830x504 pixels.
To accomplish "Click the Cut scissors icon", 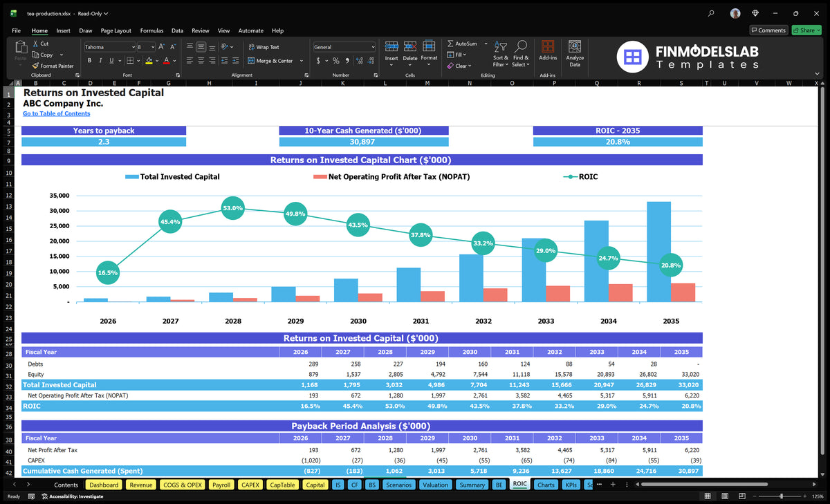I will [35, 44].
